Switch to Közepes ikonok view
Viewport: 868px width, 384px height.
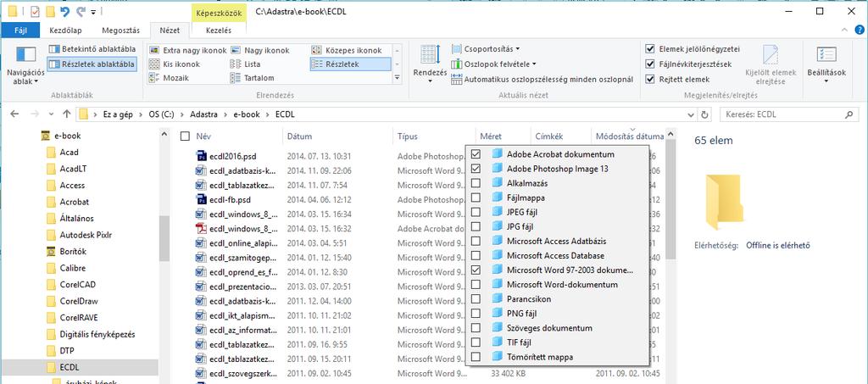[x=347, y=50]
